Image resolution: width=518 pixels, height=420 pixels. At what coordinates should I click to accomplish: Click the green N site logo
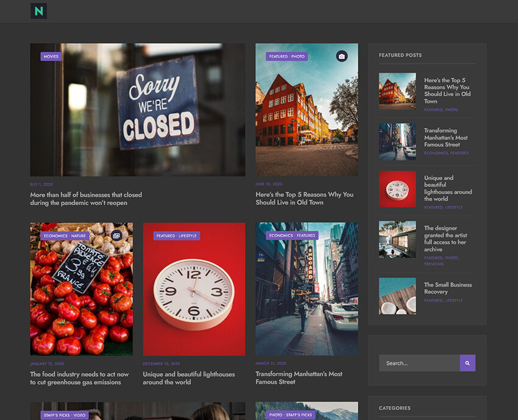click(38, 11)
